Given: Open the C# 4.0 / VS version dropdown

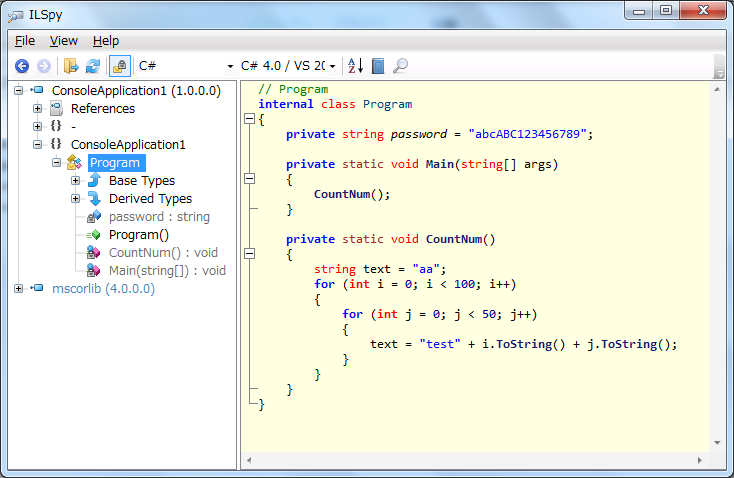Looking at the screenshot, I should (288, 66).
